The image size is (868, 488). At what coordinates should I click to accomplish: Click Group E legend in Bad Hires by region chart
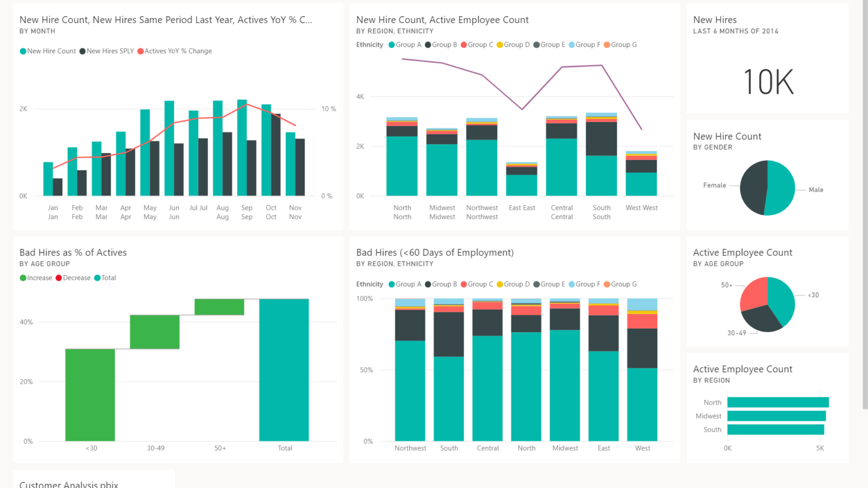(549, 285)
